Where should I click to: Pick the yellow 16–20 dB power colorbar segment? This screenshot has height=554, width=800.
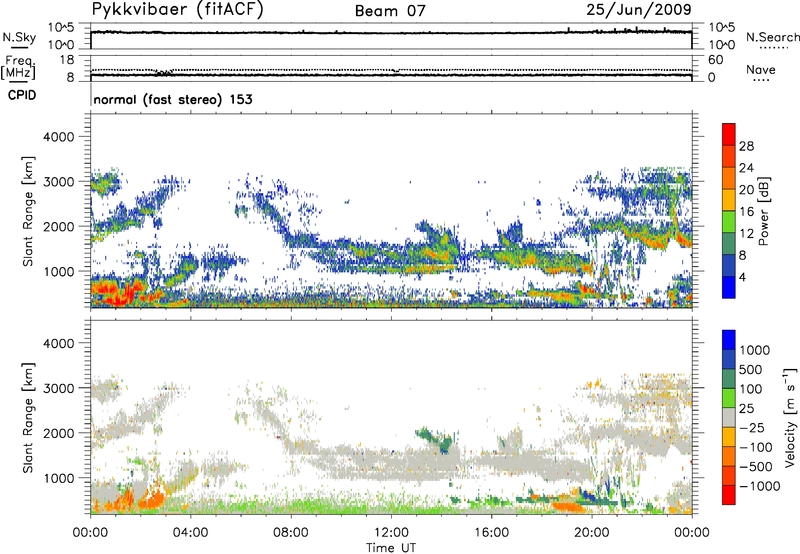point(729,200)
